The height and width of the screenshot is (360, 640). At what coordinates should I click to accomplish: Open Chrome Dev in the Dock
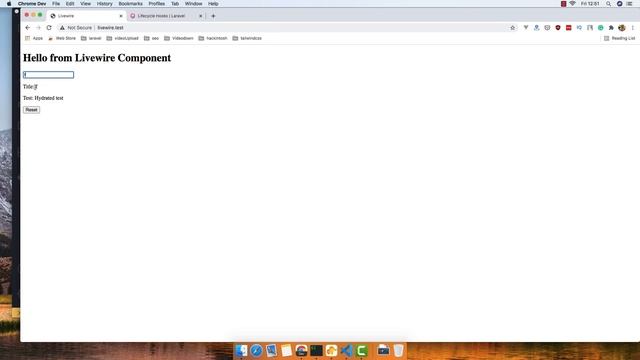301,351
